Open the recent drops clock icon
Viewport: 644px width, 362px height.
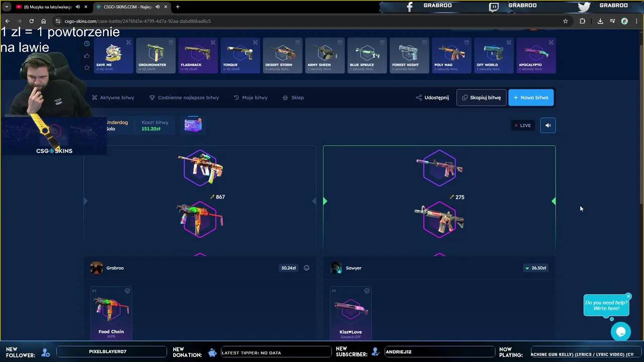click(87, 44)
